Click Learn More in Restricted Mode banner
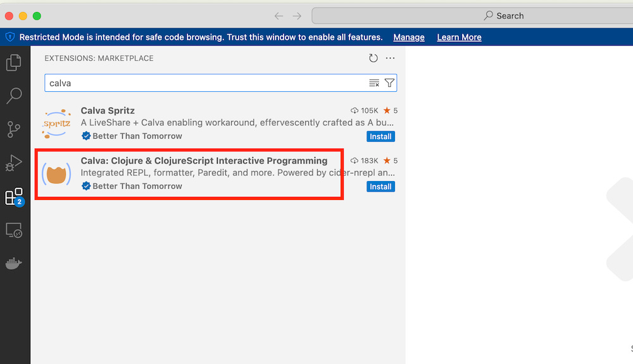 (x=459, y=37)
